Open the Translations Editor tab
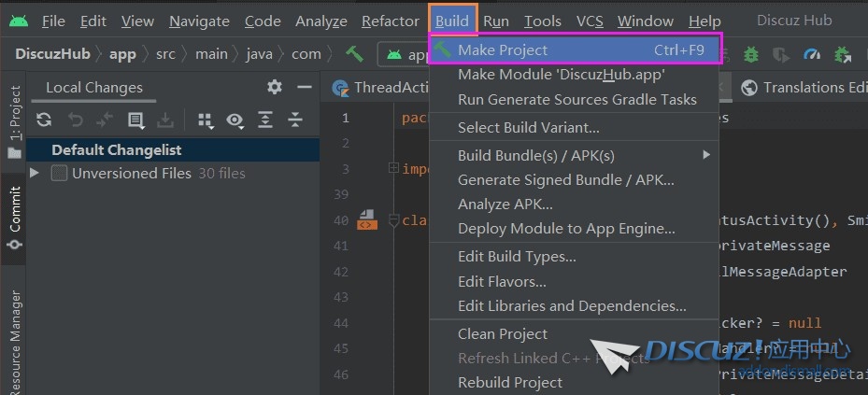 pyautogui.click(x=805, y=87)
